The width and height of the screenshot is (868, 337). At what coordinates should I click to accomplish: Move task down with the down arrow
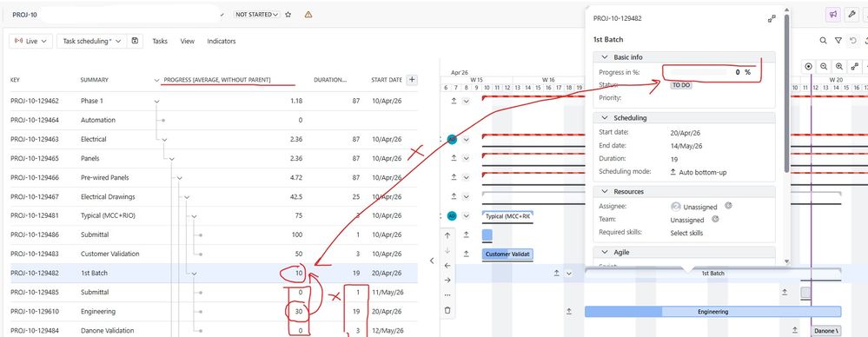[447, 250]
